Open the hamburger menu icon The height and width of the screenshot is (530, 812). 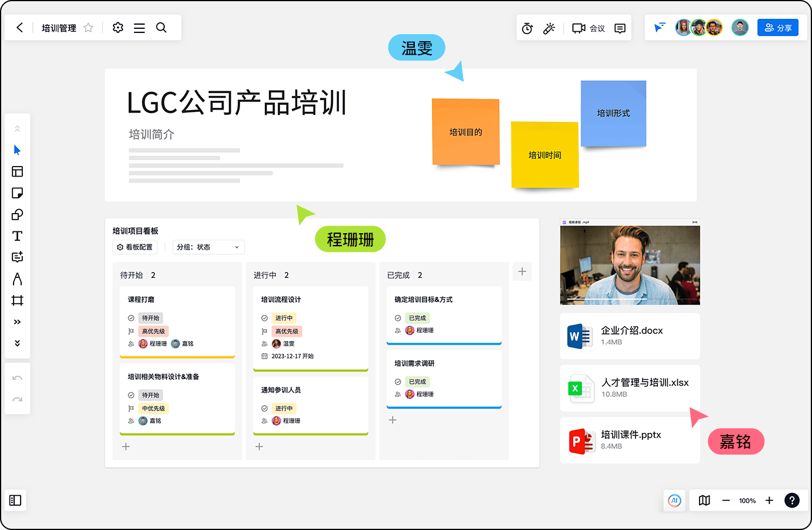(139, 28)
